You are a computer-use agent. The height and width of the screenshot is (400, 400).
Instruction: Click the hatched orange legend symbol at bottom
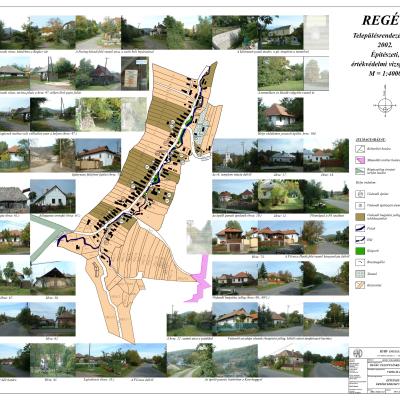360,285
